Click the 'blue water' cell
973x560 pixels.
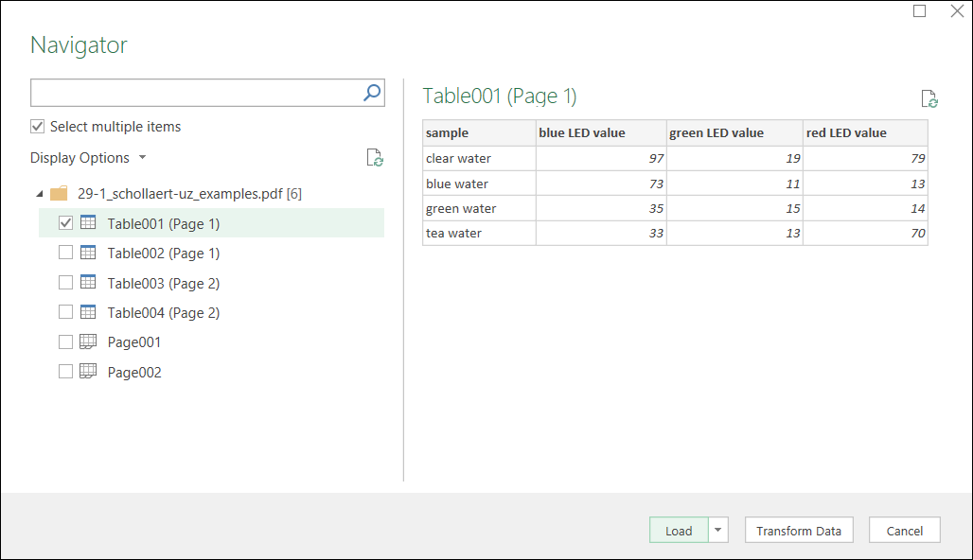(479, 184)
